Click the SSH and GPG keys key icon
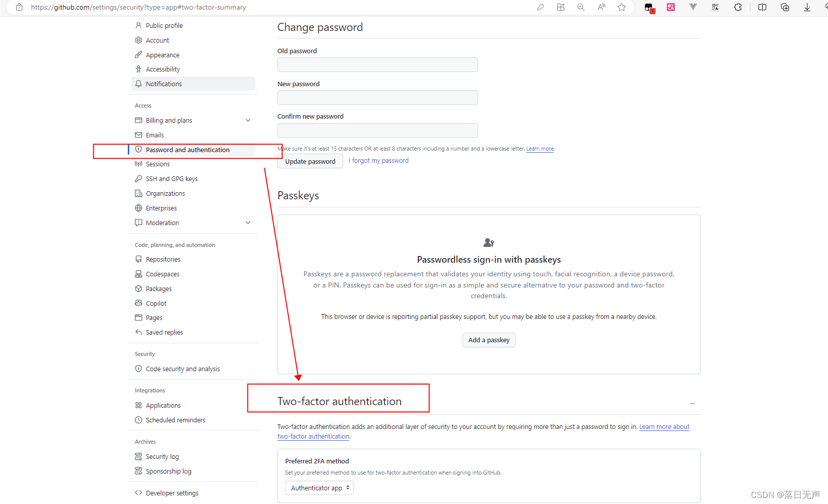The image size is (828, 504). pos(138,178)
